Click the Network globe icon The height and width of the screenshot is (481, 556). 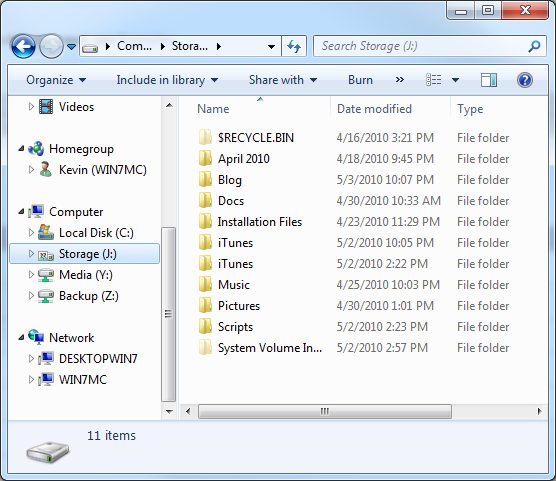pyautogui.click(x=36, y=337)
